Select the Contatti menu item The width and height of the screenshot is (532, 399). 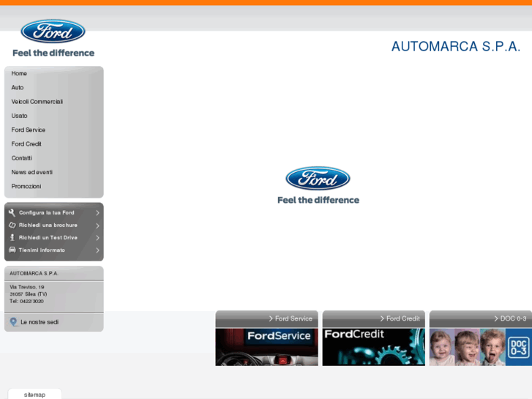[x=21, y=158]
